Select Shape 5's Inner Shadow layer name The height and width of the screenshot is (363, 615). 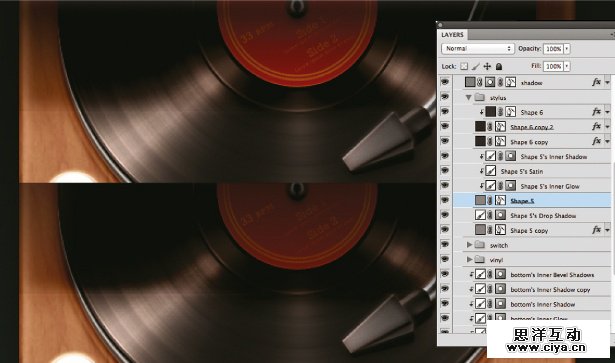click(554, 156)
